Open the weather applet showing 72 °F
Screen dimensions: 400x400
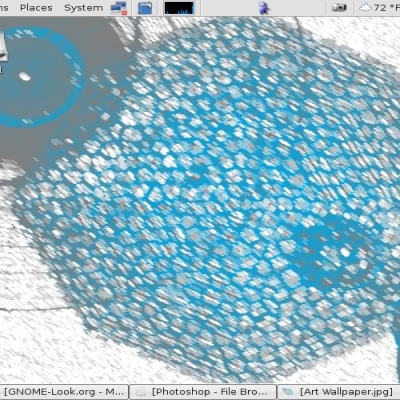click(379, 8)
